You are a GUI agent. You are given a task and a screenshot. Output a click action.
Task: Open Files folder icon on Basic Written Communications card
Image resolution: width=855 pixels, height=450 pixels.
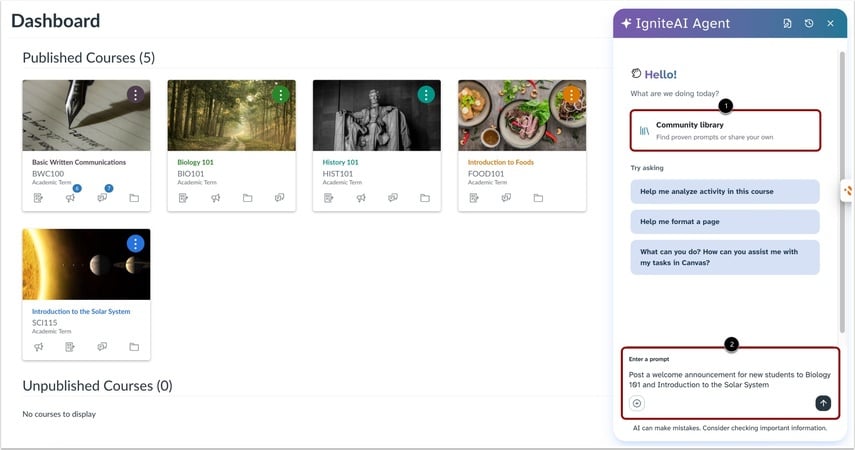[134, 198]
